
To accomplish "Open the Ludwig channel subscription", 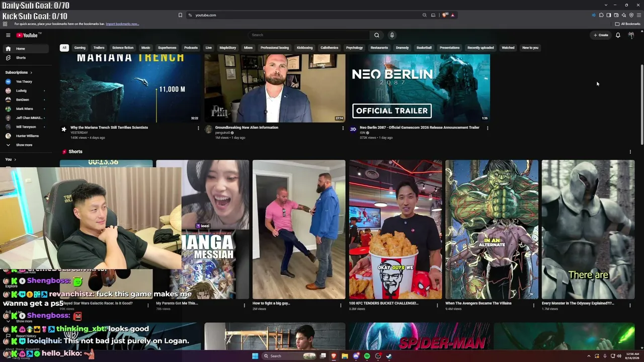I will click(x=26, y=90).
